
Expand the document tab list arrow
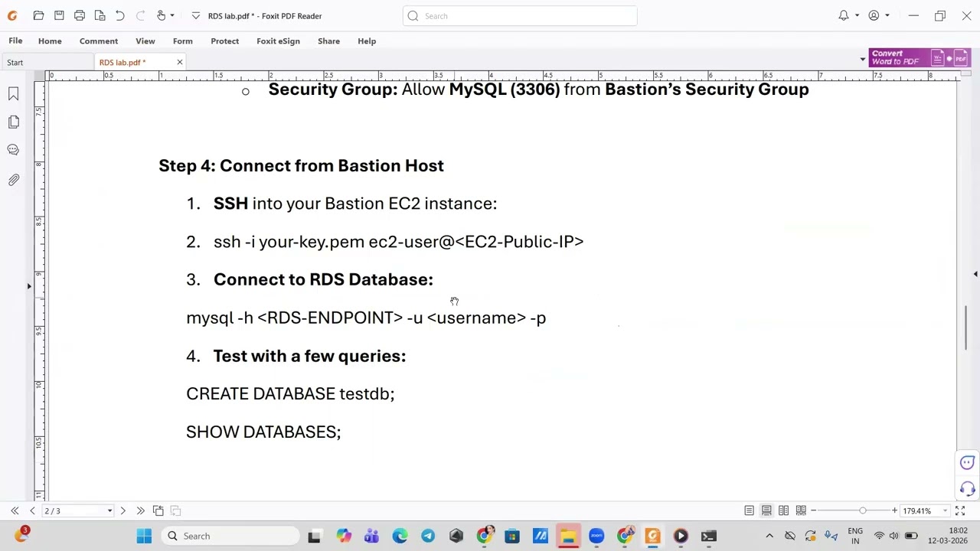pos(863,60)
